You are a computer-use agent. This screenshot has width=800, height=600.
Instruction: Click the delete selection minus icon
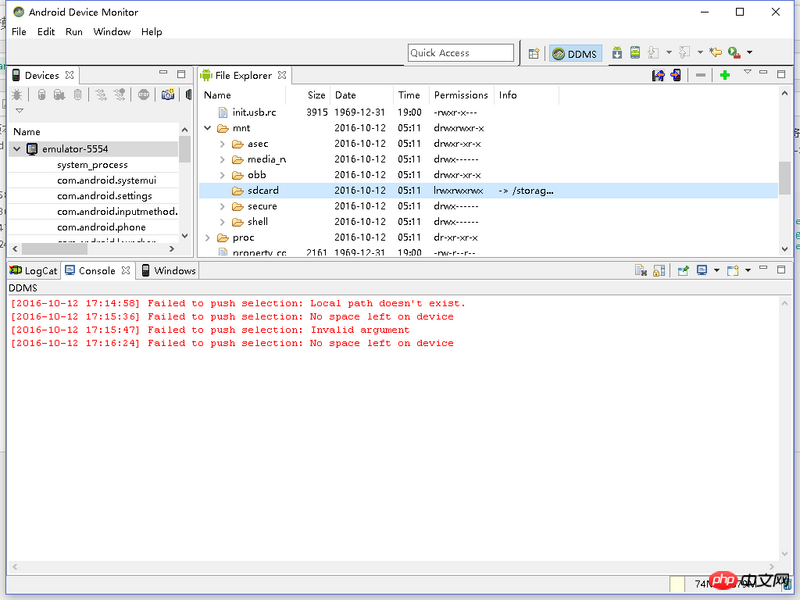tap(701, 75)
